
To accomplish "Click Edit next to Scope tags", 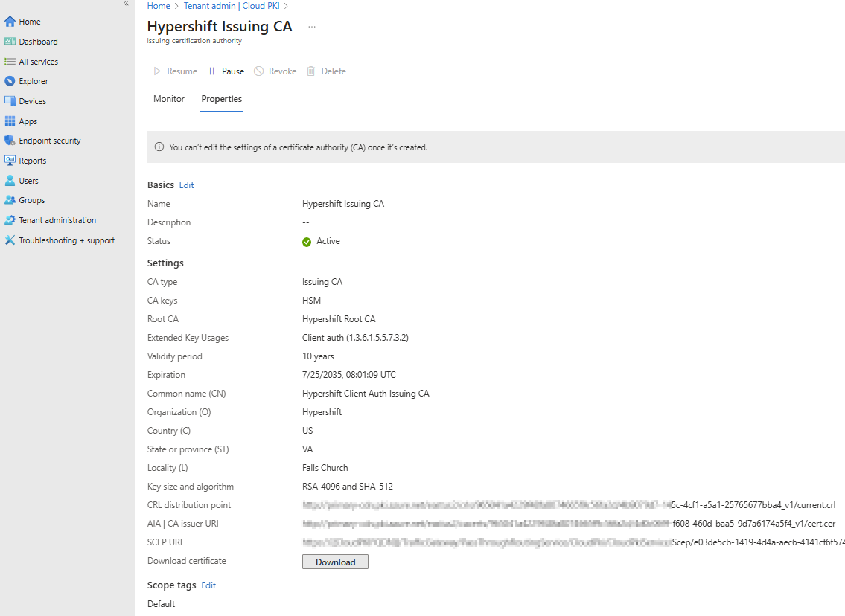I will point(208,585).
